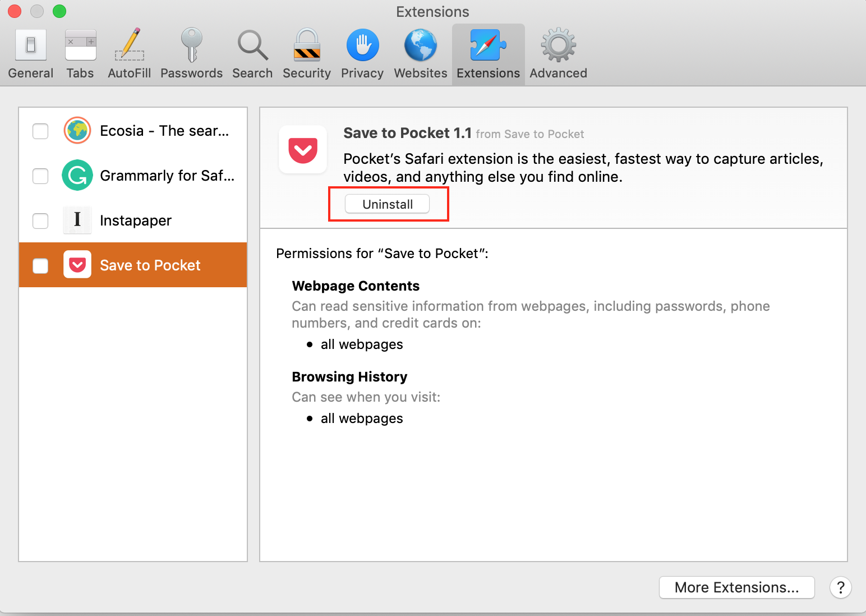Open the Security preferences pane

(x=307, y=54)
